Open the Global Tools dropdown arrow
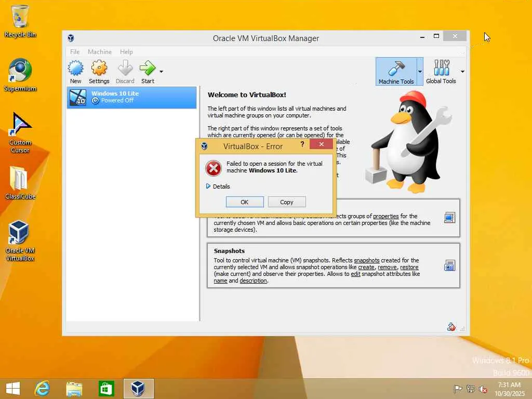The height and width of the screenshot is (399, 532). [462, 72]
